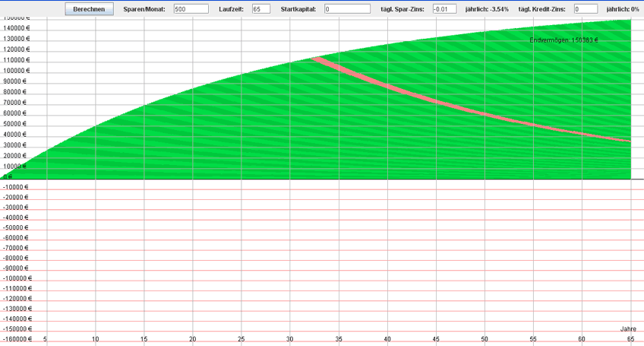Click the 'jährlich: 0%' readout

click(x=623, y=9)
